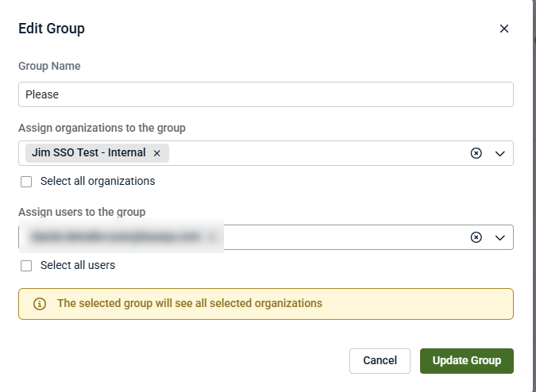Click the Select all users label

[x=78, y=265]
